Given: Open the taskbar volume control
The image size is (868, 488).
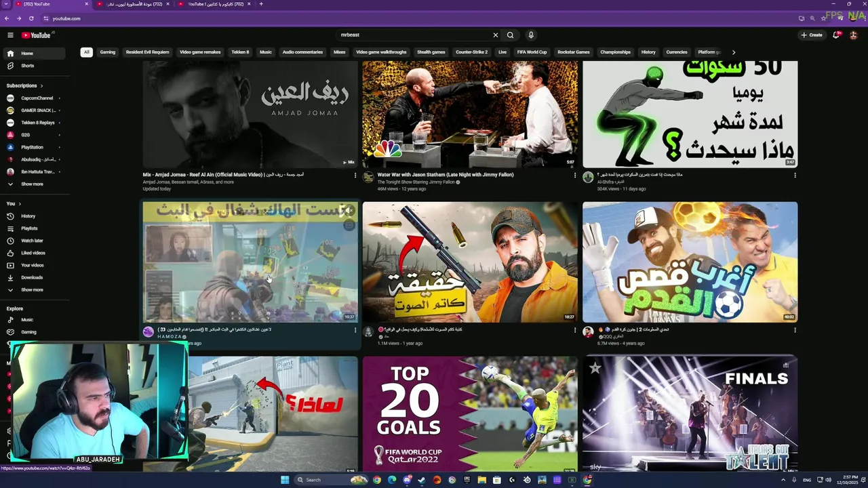Looking at the screenshot, I should tap(827, 480).
